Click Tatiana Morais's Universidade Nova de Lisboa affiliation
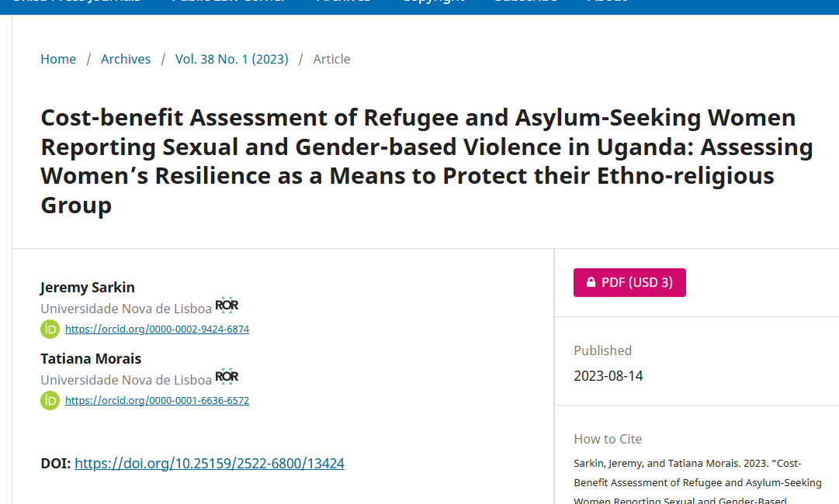839x504 pixels. click(126, 380)
